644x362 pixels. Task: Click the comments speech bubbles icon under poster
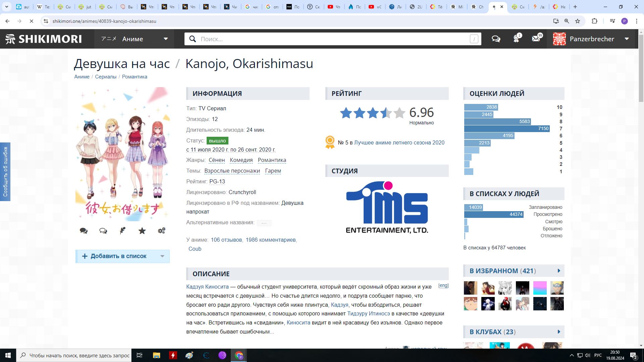pos(84,231)
